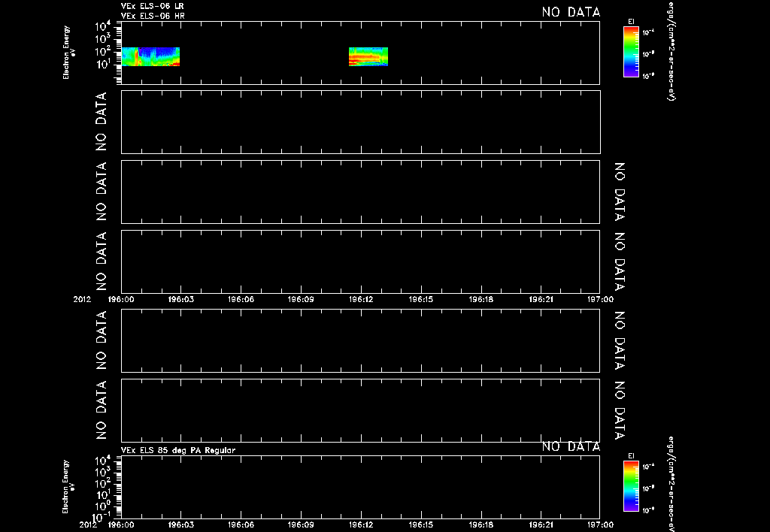Screen dimensions: 770x532
Task: Click '196:15' on the bottommost time axis
Action: (x=421, y=525)
